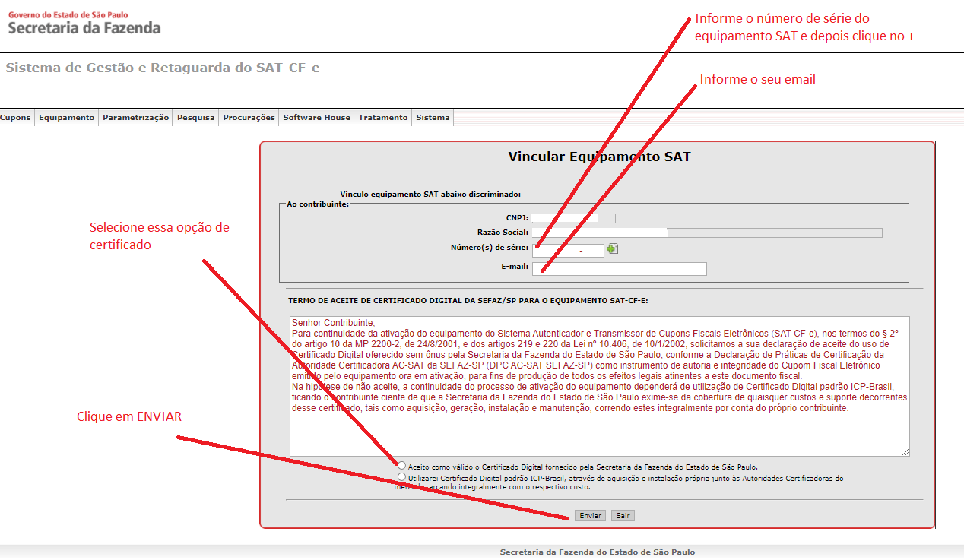
Task: Click inside the Termo de Aceite text area
Action: click(x=599, y=433)
